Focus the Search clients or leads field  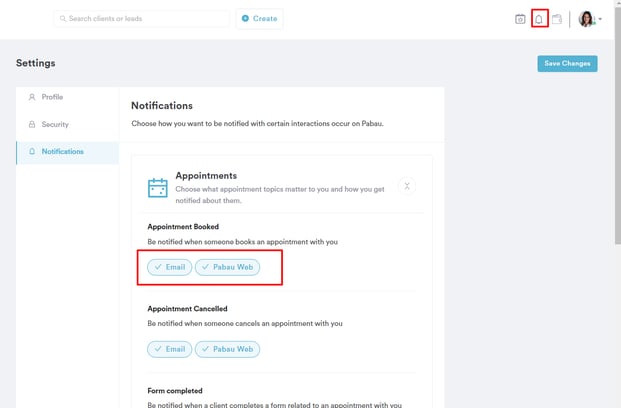[145, 19]
